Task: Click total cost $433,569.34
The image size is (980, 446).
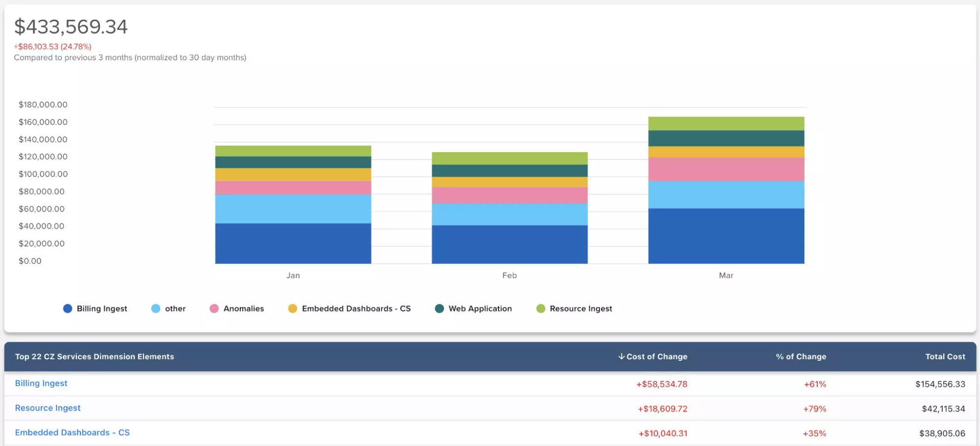Action: (x=71, y=26)
